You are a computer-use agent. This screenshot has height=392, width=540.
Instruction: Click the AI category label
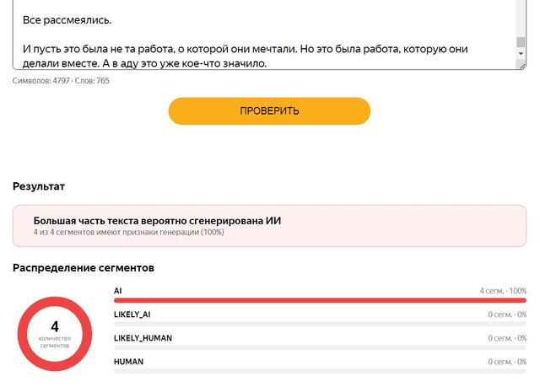point(118,291)
